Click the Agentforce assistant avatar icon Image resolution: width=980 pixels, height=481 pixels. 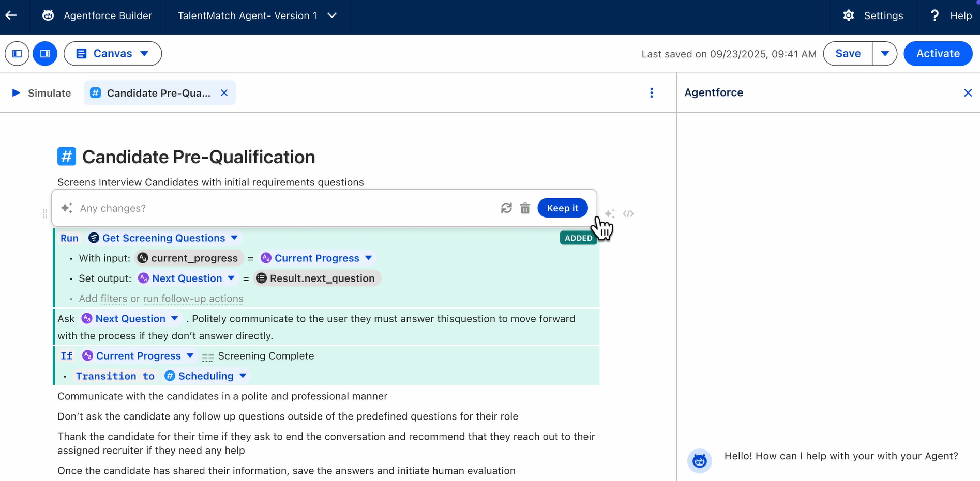point(700,460)
